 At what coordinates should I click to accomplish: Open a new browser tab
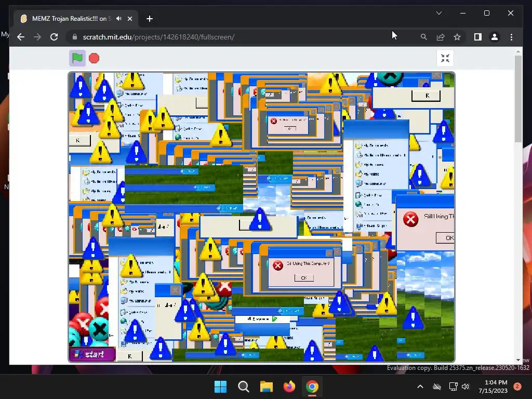[150, 19]
